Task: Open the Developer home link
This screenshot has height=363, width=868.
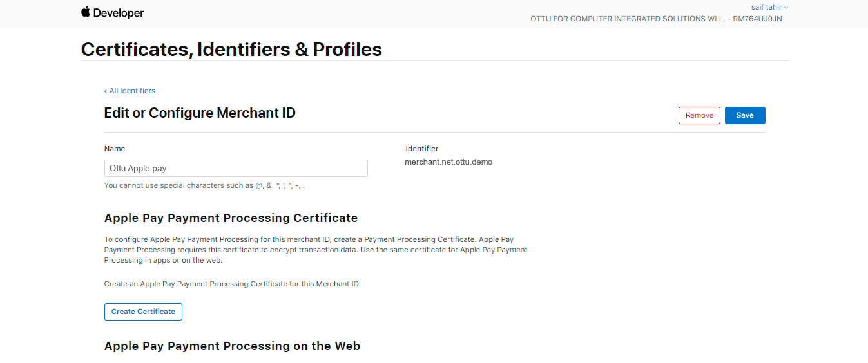Action: pyautogui.click(x=119, y=13)
